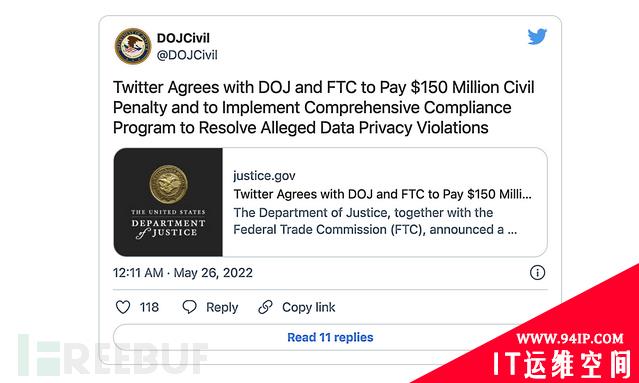Open the 12:11 AM May 26, 2022 timestamp
Screen dimensions: 639x383
tap(183, 273)
